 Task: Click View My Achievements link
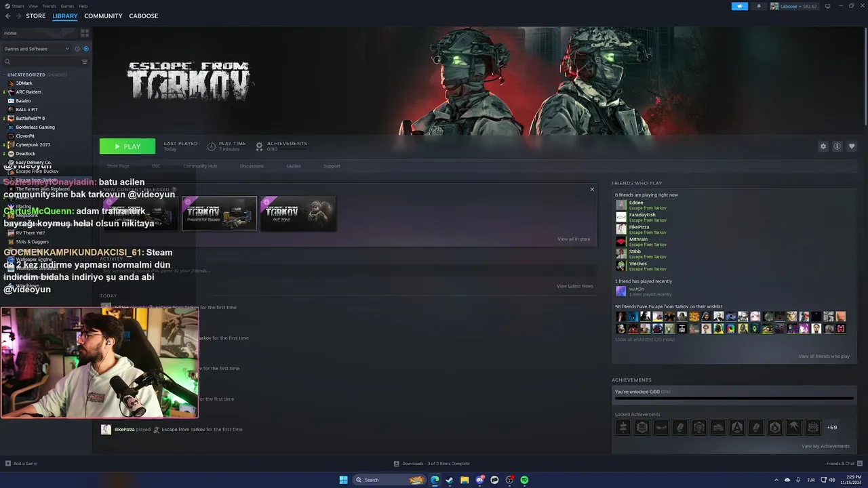(825, 446)
